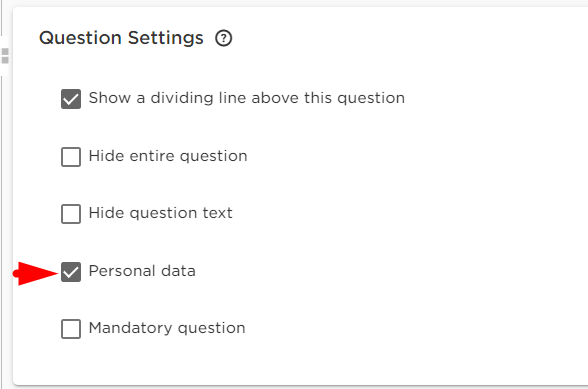Viewport: 588px width, 389px height.
Task: Enable the Hide entire question checkbox
Action: [71, 157]
